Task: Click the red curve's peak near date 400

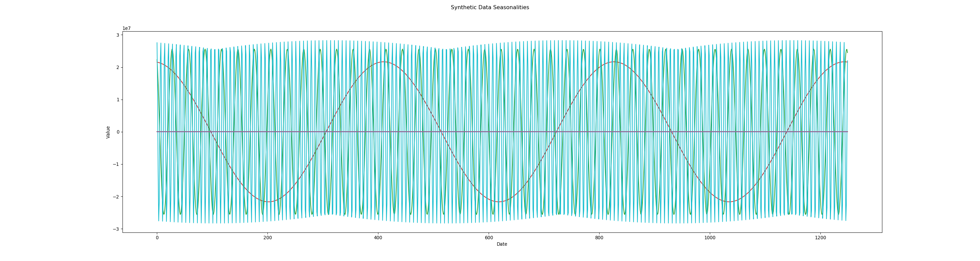Action: point(383,62)
